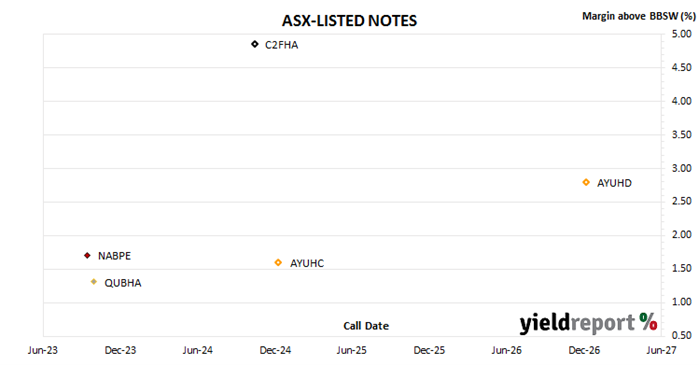The width and height of the screenshot is (699, 365).
Task: Click the yieldreport percent sign logo icon
Action: (x=648, y=321)
